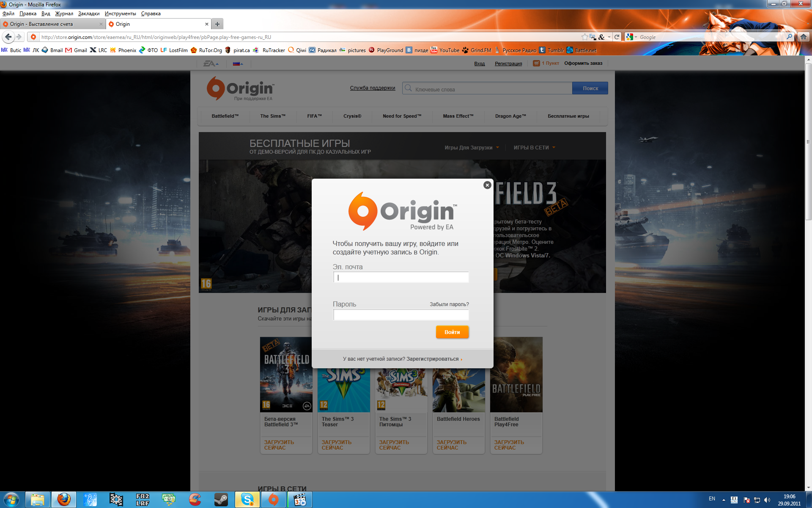Screen dimensions: 812x508
Task: Open Skype from taskbar
Action: click(x=247, y=500)
